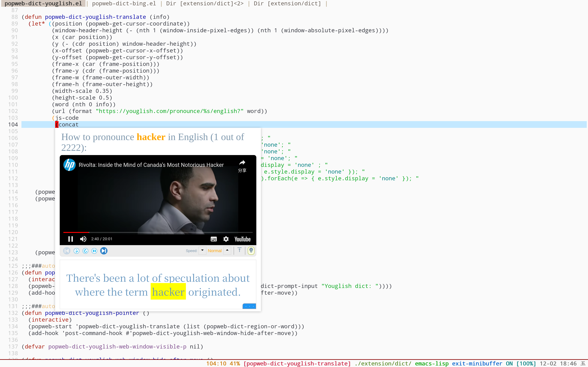The image size is (588, 367).
Task: Click the lightbulb hint icon in YouGlish
Action: pyautogui.click(x=251, y=250)
